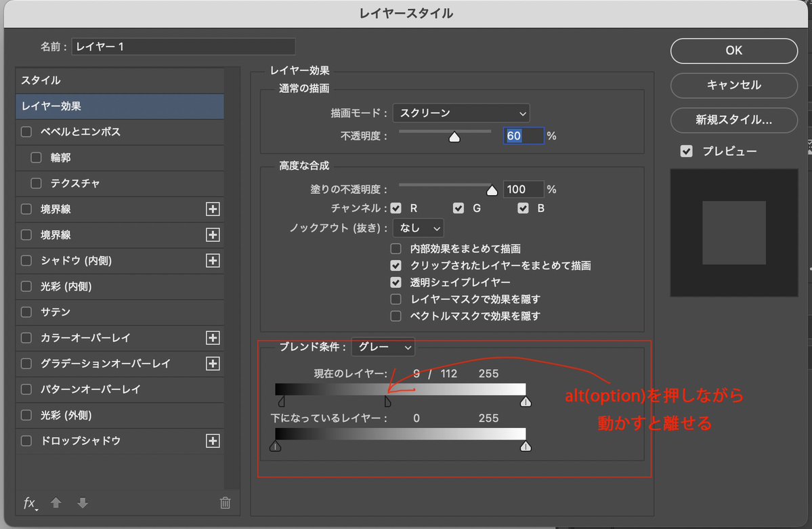The height and width of the screenshot is (529, 812).
Task: Uncheck クリップされたレイヤーをまとめて描画
Action: (396, 266)
